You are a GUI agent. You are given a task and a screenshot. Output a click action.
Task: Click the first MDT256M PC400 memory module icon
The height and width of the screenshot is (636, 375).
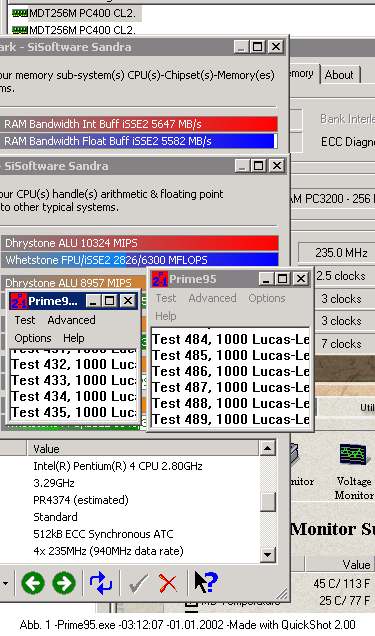[x=19, y=13]
